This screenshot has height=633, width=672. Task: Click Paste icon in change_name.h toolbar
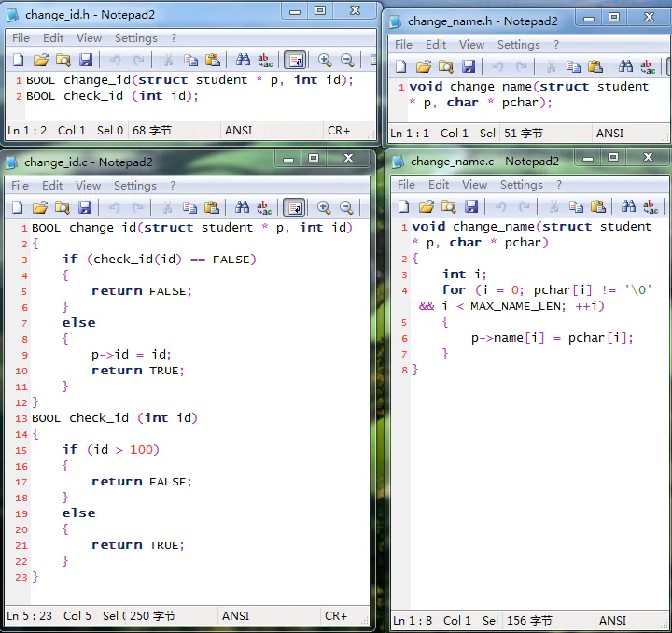(595, 66)
